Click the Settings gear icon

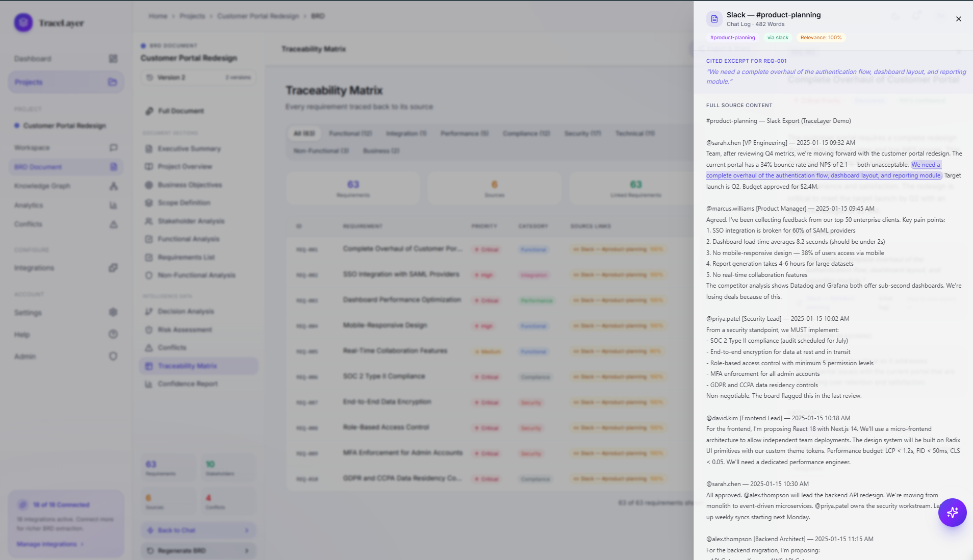[x=113, y=313]
